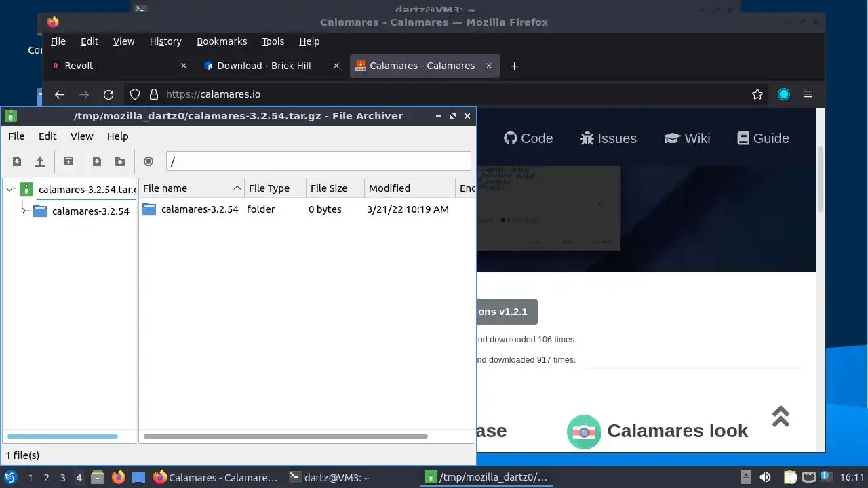The image size is (868, 488).
Task: Switch to Download - Brick Hill tab
Action: click(272, 66)
